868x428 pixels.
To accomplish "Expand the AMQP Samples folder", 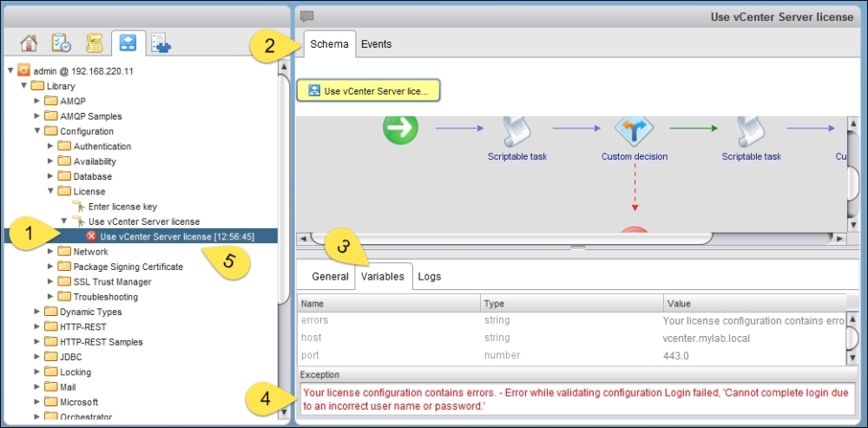I will click(x=37, y=115).
